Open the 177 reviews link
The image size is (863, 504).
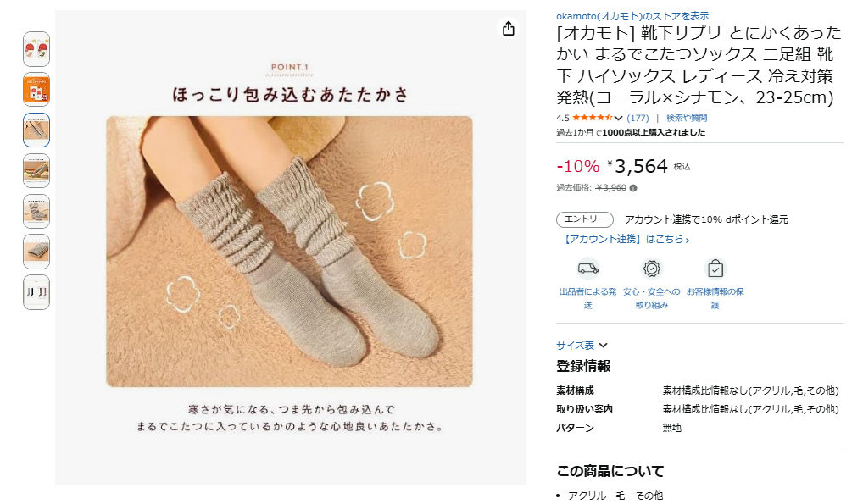tap(638, 118)
